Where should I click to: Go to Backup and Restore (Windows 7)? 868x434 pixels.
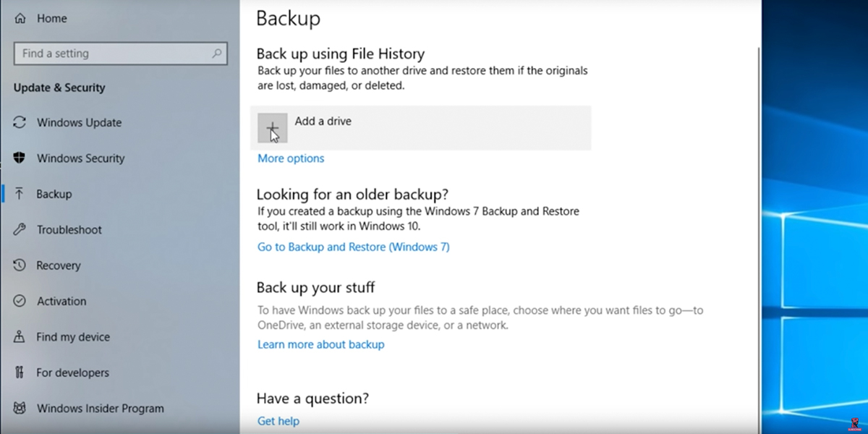pos(353,247)
